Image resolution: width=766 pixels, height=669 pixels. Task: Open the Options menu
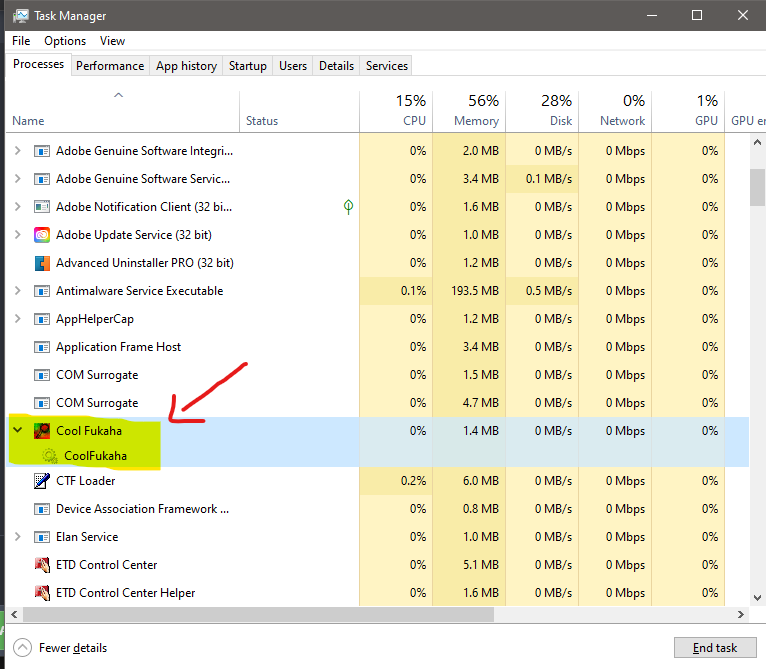tap(65, 41)
